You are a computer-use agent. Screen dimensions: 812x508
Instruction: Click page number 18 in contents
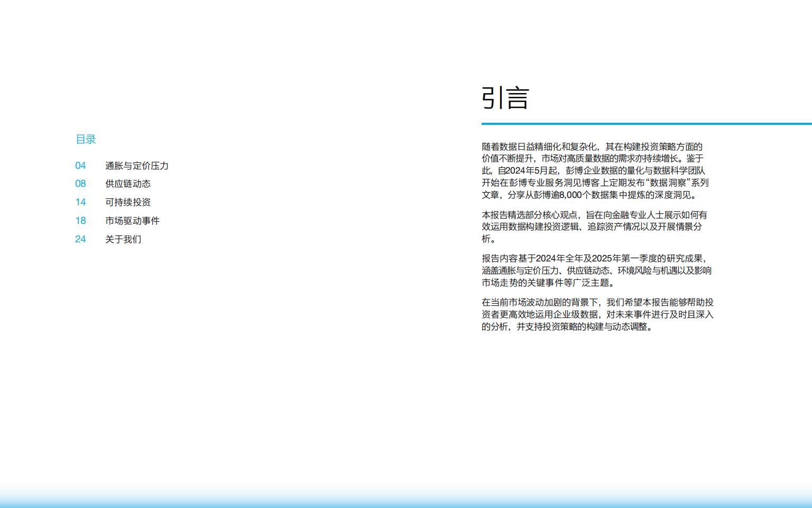[x=80, y=221]
